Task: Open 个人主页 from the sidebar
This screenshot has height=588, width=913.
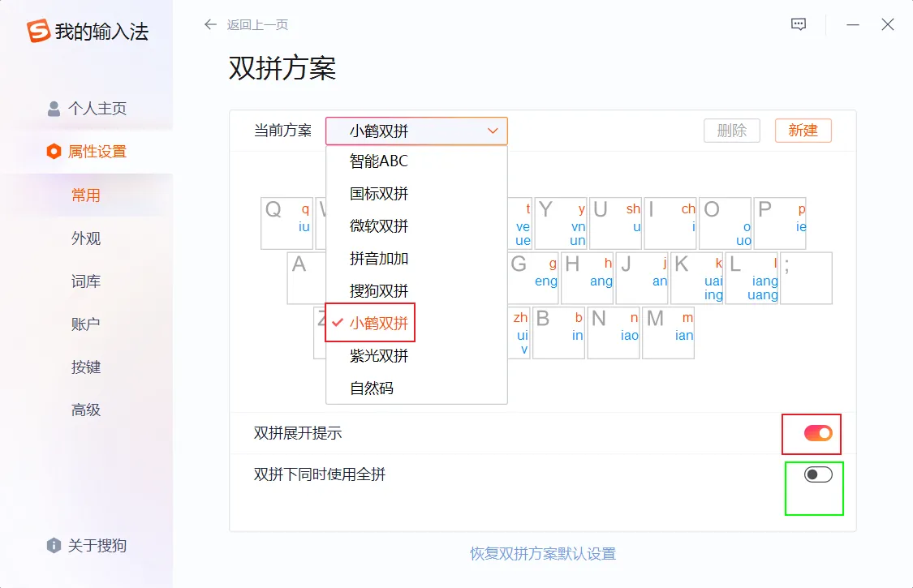Action: tap(87, 109)
